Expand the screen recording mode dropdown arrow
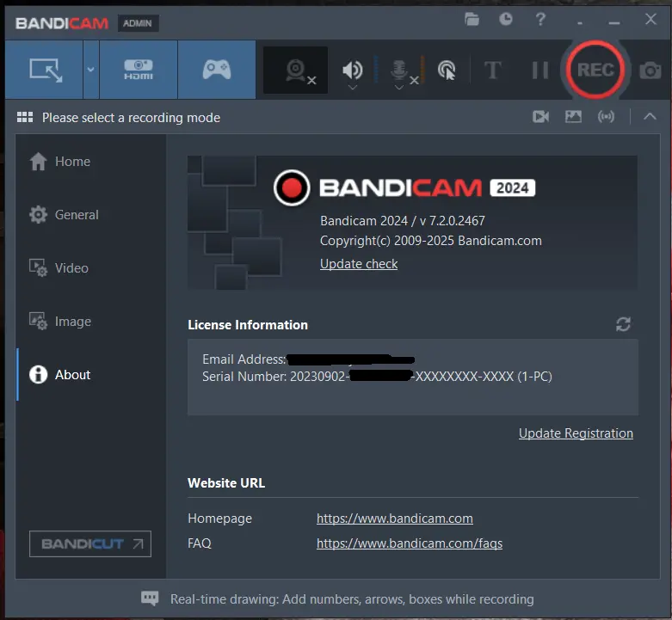This screenshot has height=620, width=672. click(91, 70)
